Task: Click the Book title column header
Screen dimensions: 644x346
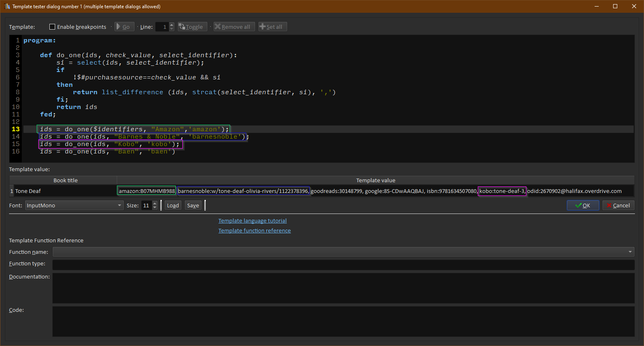Action: (x=65, y=180)
